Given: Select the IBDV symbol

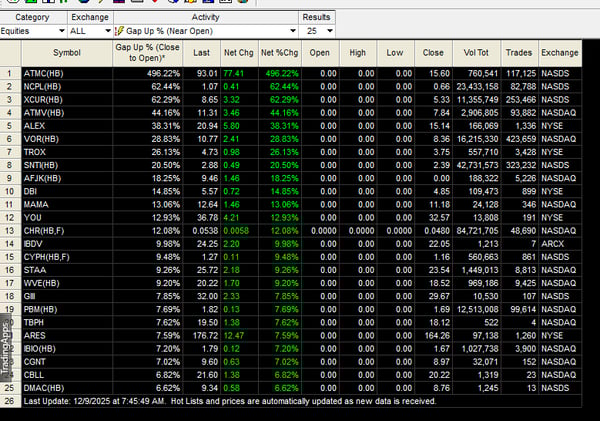Looking at the screenshot, I should click(x=33, y=244).
